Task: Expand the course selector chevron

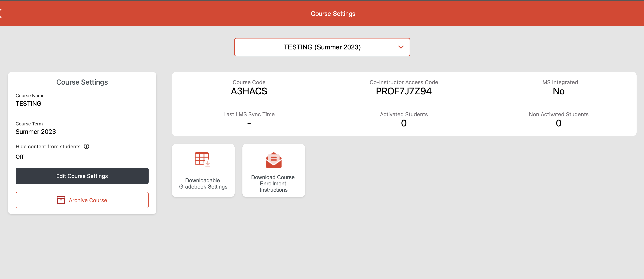Action: tap(401, 47)
